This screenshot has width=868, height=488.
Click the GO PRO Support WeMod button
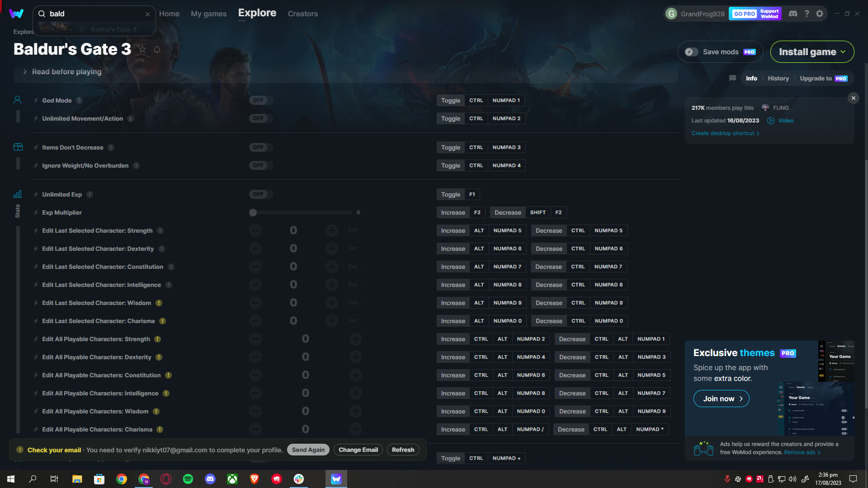point(755,14)
